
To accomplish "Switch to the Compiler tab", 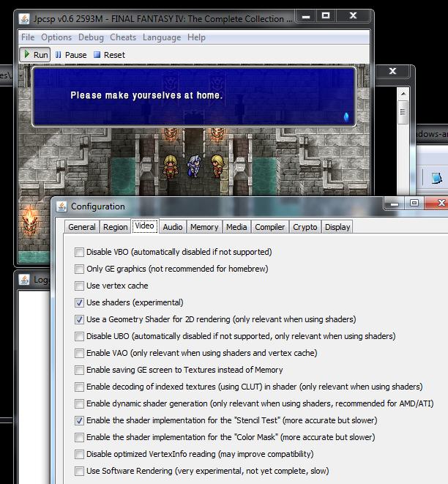I will [x=269, y=227].
